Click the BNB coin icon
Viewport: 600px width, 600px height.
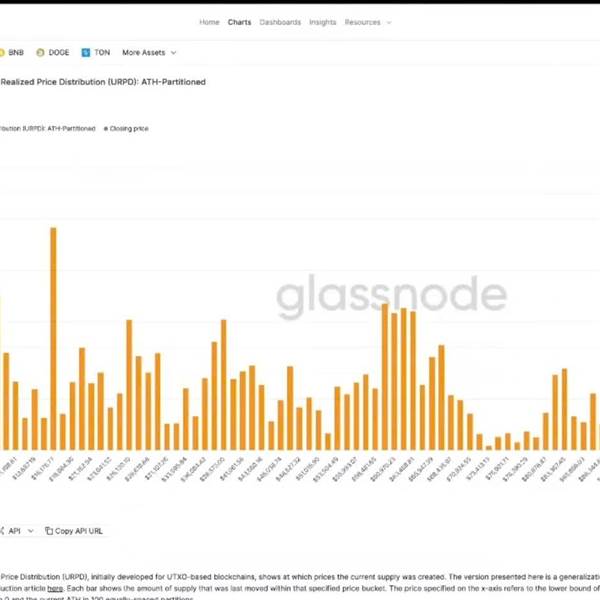(3, 52)
